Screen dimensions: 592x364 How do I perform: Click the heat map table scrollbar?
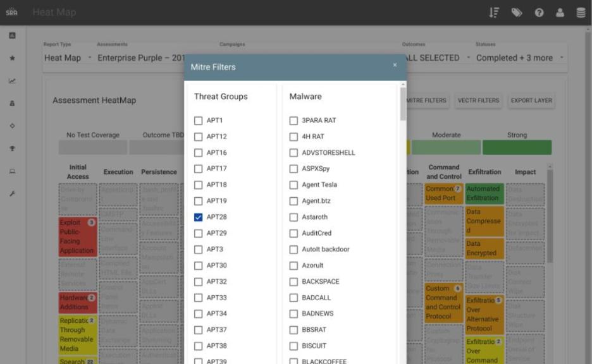(550, 215)
